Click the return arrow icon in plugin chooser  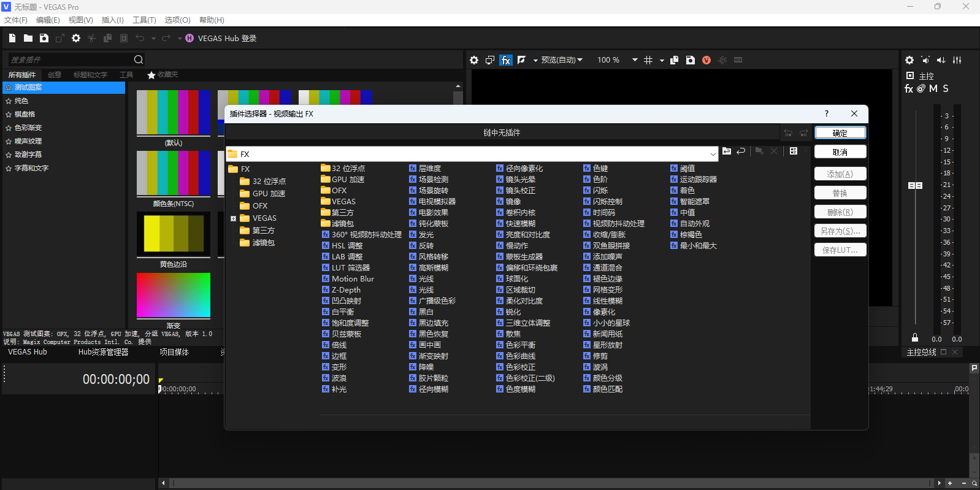click(x=741, y=151)
